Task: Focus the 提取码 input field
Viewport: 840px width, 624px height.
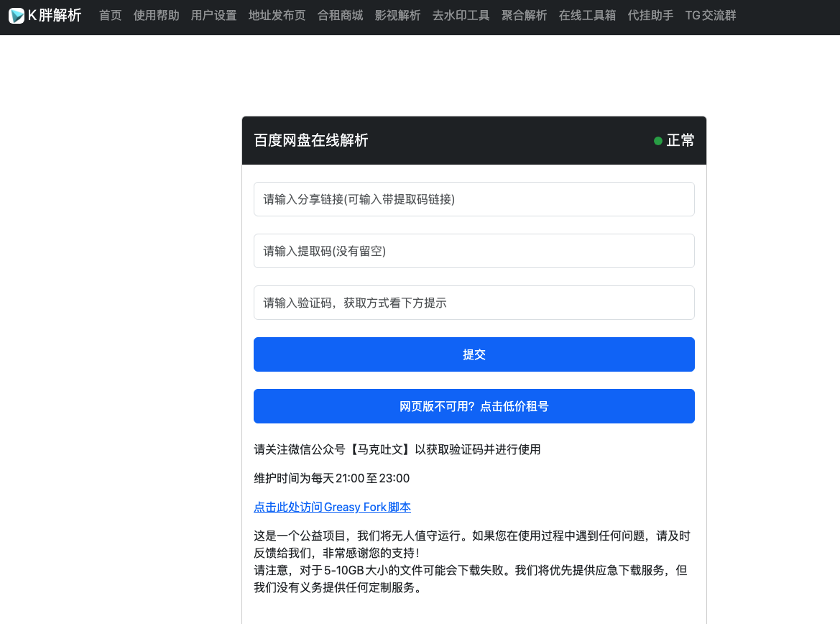Action: tap(474, 251)
